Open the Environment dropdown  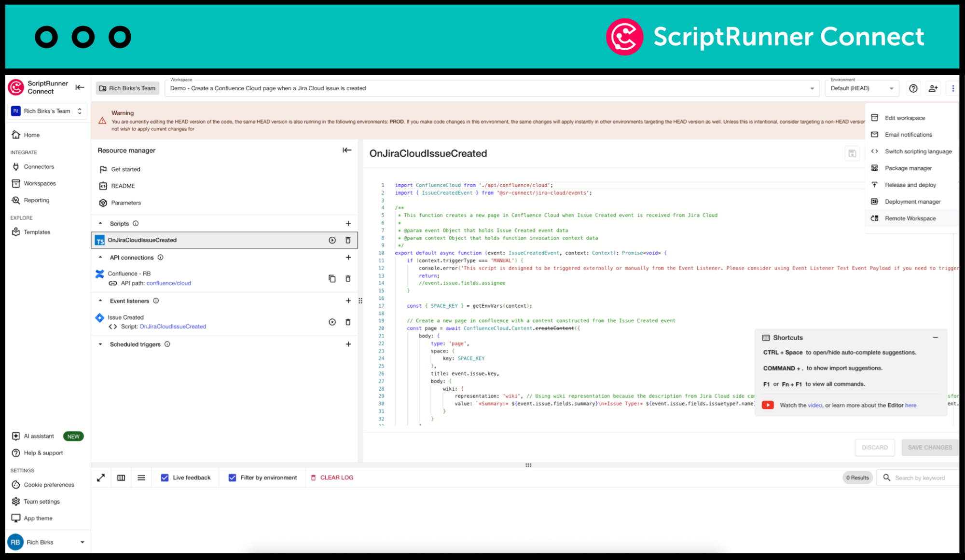(x=862, y=88)
